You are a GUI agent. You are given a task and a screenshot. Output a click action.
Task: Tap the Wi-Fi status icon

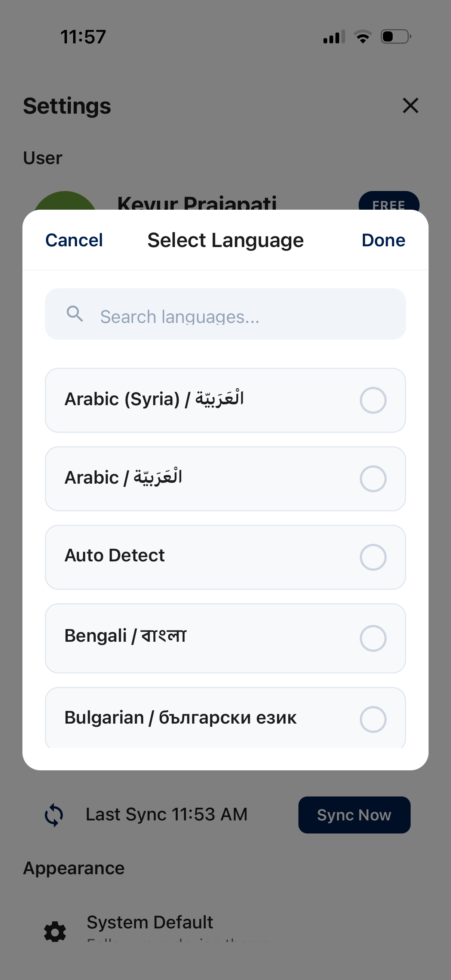point(363,37)
